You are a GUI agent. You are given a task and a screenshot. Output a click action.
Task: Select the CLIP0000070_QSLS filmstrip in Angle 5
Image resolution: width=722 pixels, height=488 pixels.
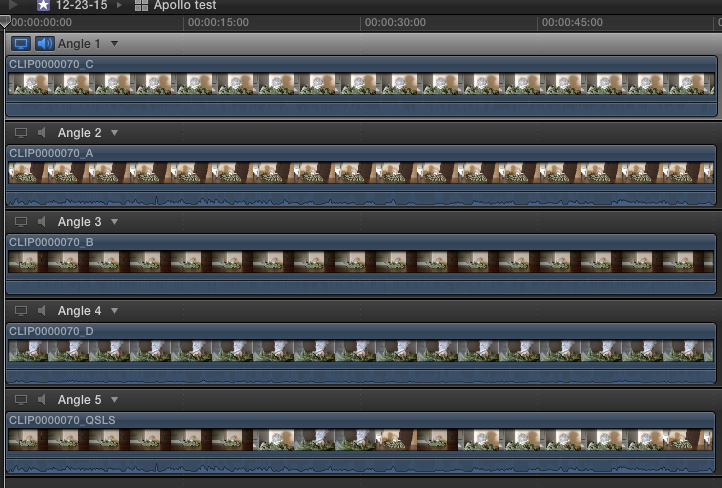(x=360, y=439)
